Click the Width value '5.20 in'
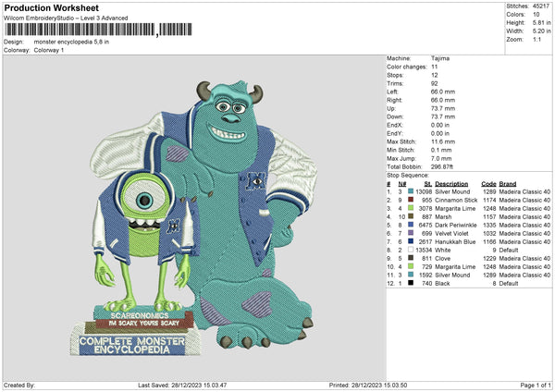 541,31
